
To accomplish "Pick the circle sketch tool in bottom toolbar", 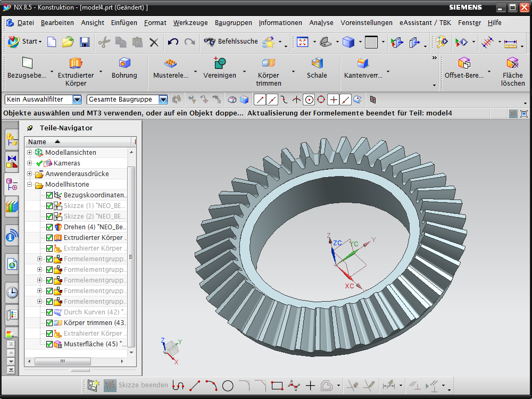I will coord(228,386).
